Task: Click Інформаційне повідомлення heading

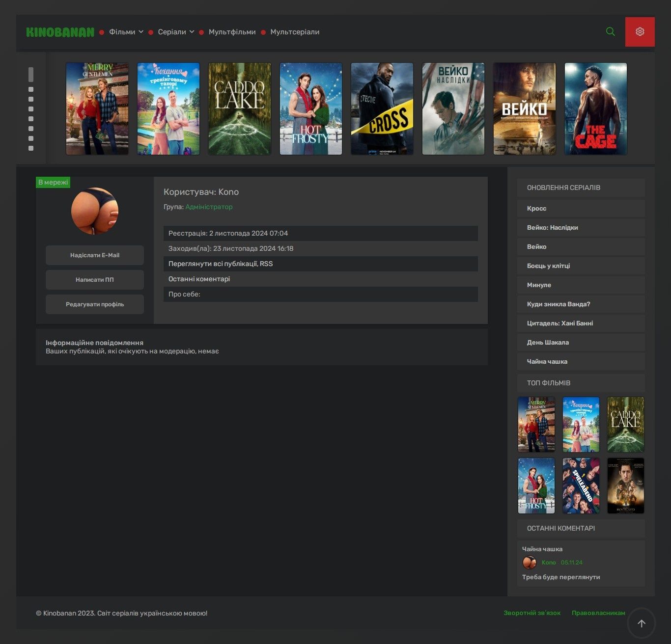Action: [x=94, y=343]
